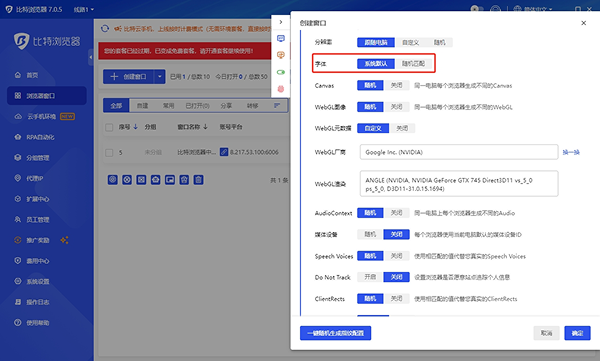
Task: Click the 一键随机生成指纹配置 button
Action: pyautogui.click(x=335, y=333)
